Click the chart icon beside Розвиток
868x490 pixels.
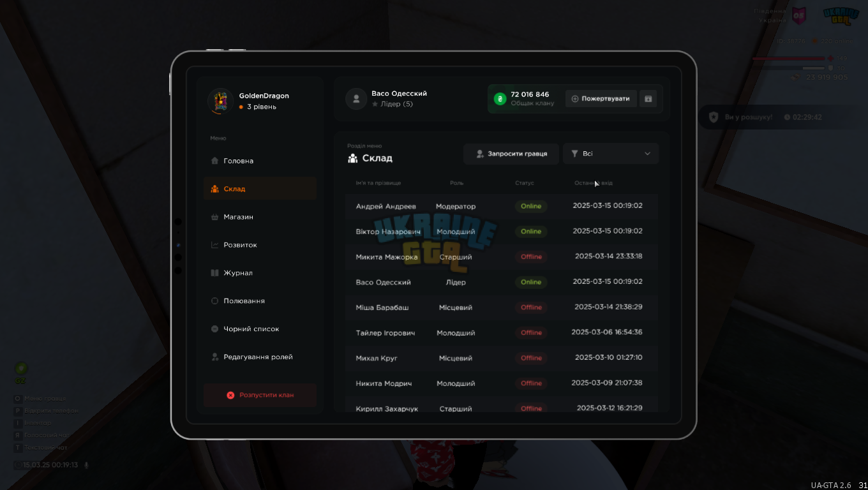pyautogui.click(x=214, y=245)
